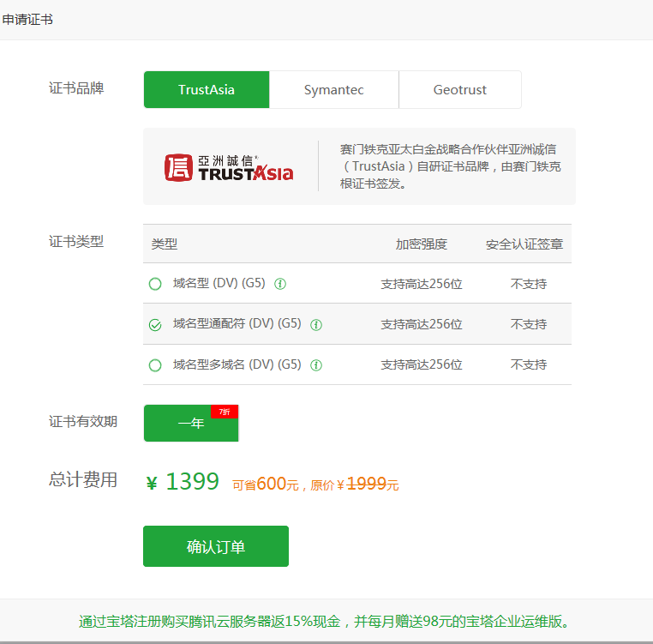Select 域名型多域名 (DV) (G5) radio button
The height and width of the screenshot is (644, 653).
pyautogui.click(x=155, y=365)
